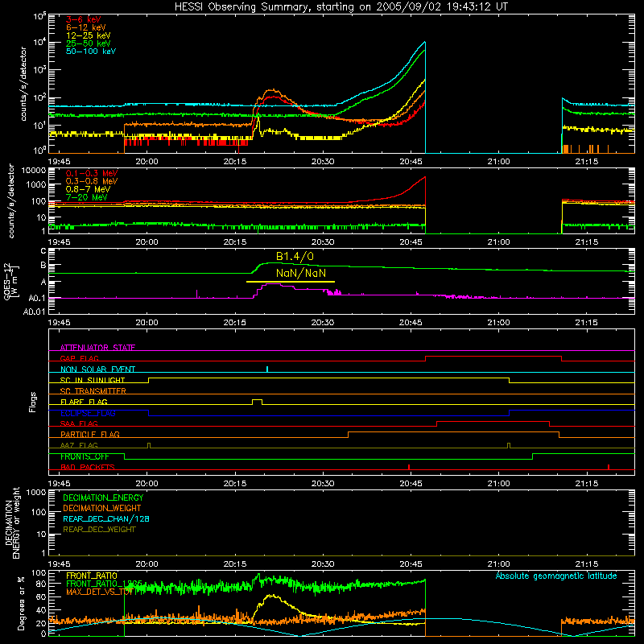Click the vertical Flags axis label
Image resolution: width=644 pixels, height=644 pixels.
pos(33,402)
